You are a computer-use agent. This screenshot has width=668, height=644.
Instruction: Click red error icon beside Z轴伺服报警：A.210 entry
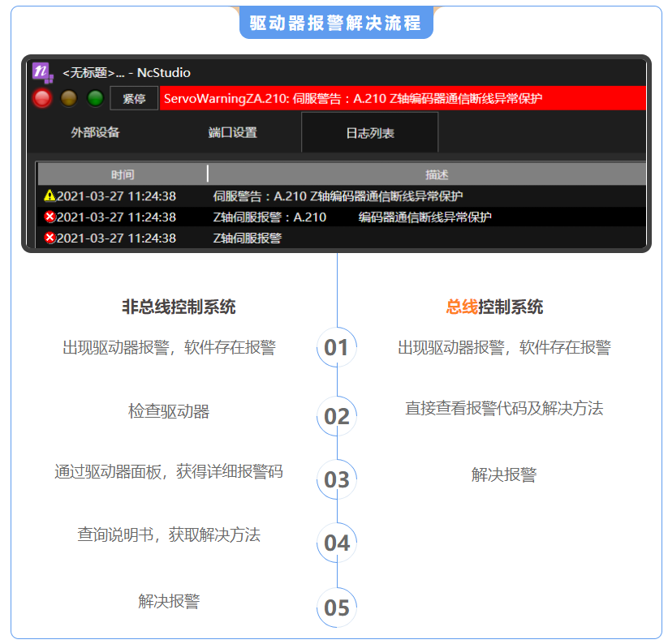click(50, 217)
